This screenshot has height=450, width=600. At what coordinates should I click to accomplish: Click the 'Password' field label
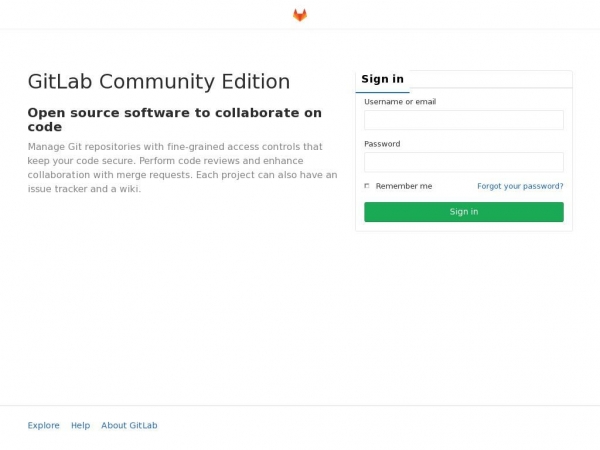382,144
